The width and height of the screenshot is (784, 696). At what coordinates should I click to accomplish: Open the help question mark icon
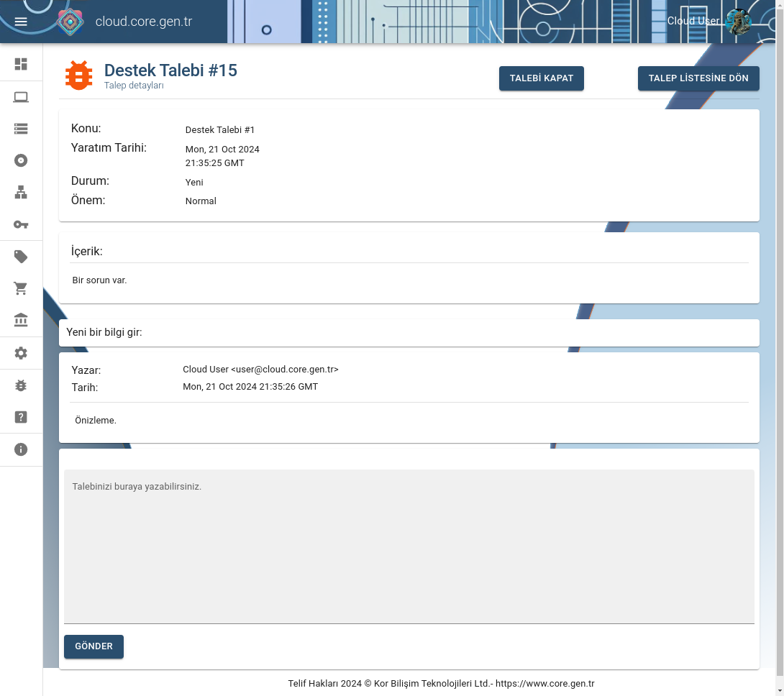coord(21,416)
